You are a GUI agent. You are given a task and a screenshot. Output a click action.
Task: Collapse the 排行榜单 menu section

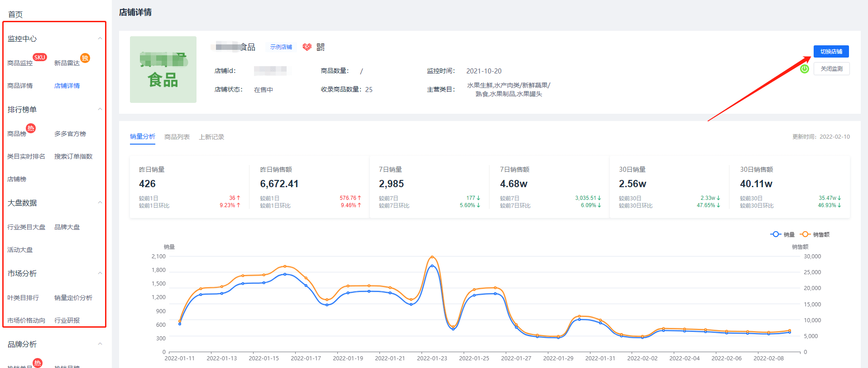100,109
